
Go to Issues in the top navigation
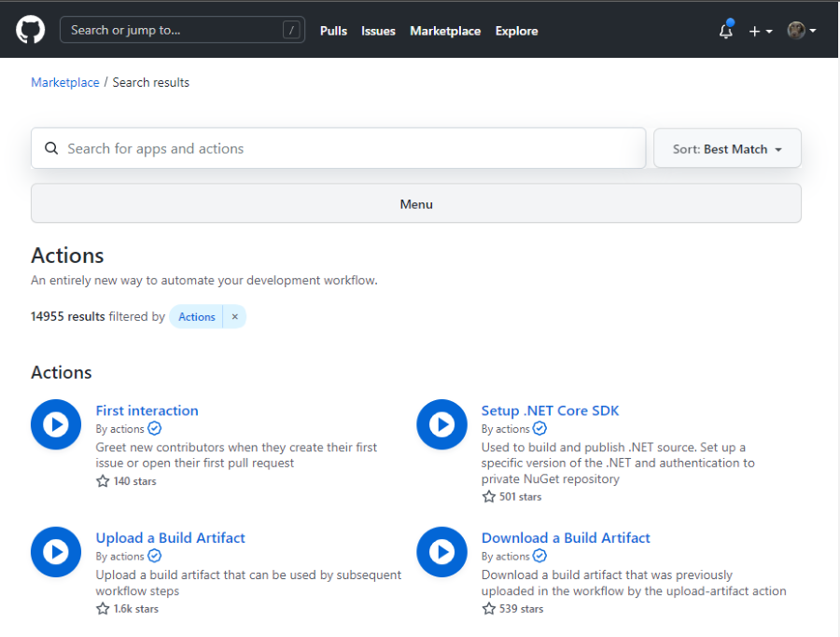[x=378, y=31]
